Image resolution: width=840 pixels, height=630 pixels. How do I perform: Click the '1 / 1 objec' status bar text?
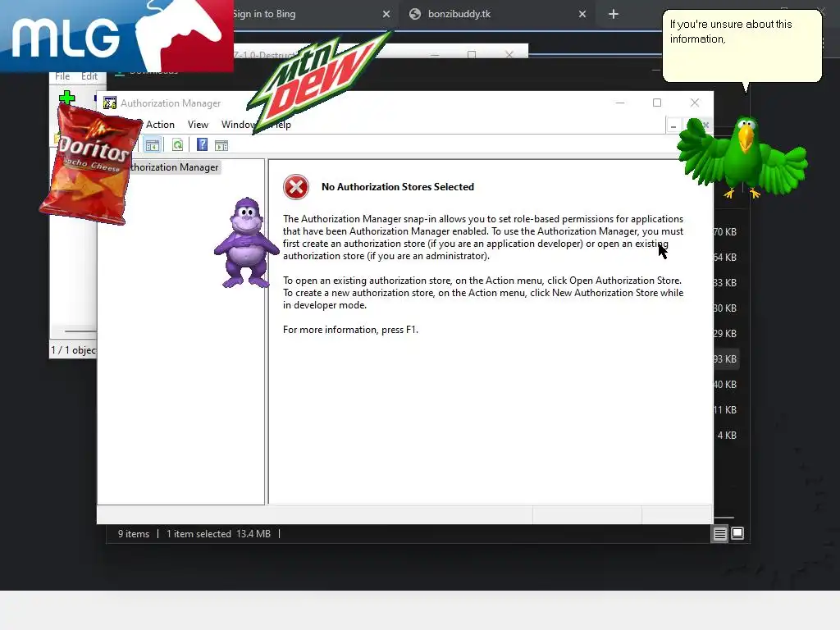(x=73, y=350)
